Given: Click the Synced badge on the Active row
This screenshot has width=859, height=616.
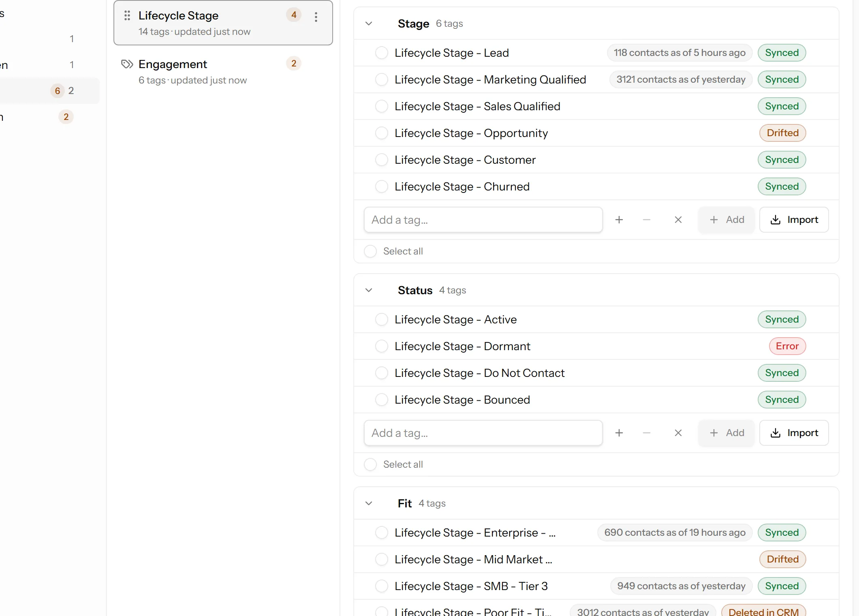Looking at the screenshot, I should 782,319.
